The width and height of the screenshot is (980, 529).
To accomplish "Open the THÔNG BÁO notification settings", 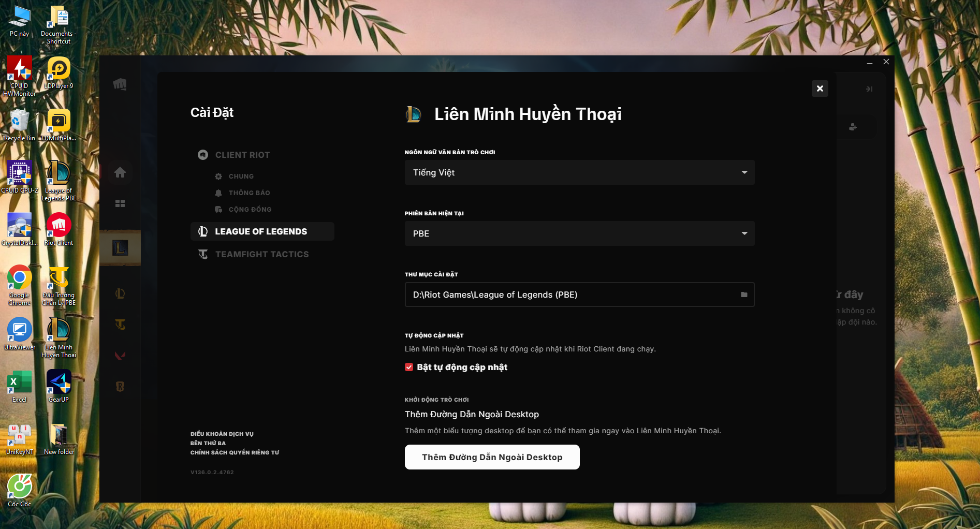I will tap(242, 193).
